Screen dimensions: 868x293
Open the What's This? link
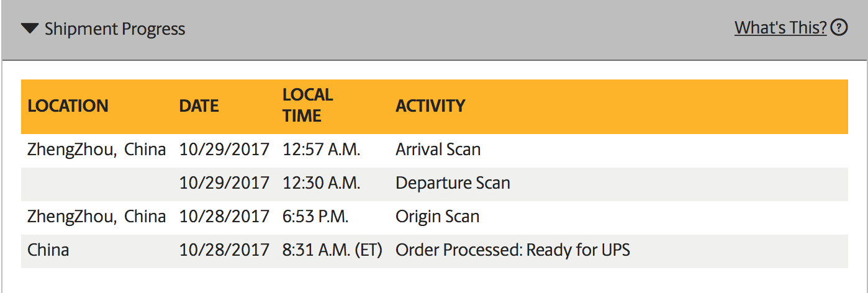[x=780, y=27]
